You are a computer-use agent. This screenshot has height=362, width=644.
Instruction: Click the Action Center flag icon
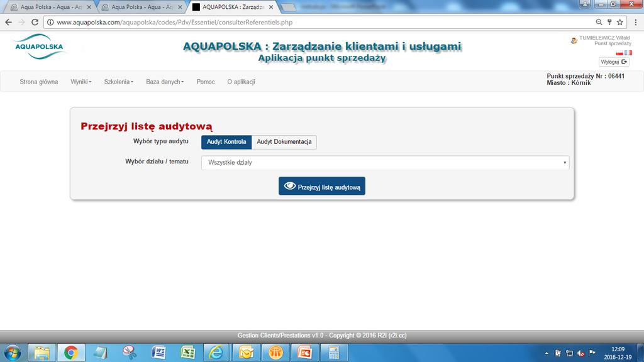tap(592, 353)
